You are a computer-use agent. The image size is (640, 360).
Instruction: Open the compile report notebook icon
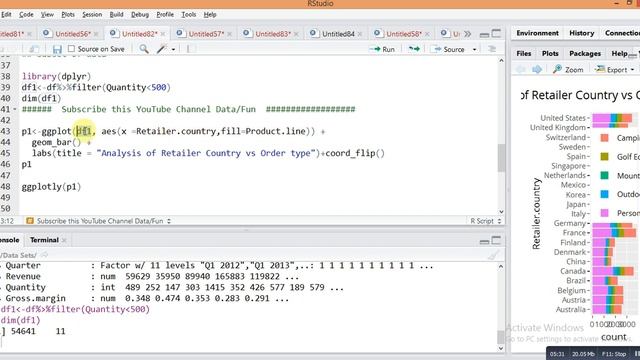tap(190, 49)
